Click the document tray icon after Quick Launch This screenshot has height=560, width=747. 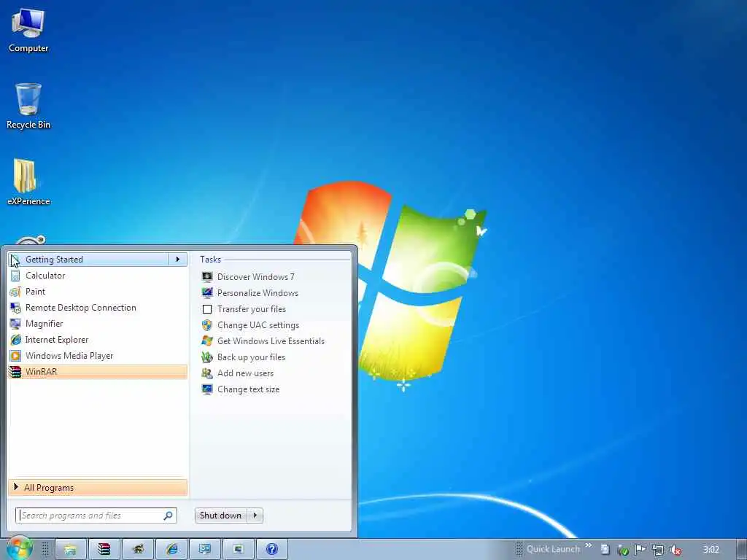(x=605, y=550)
